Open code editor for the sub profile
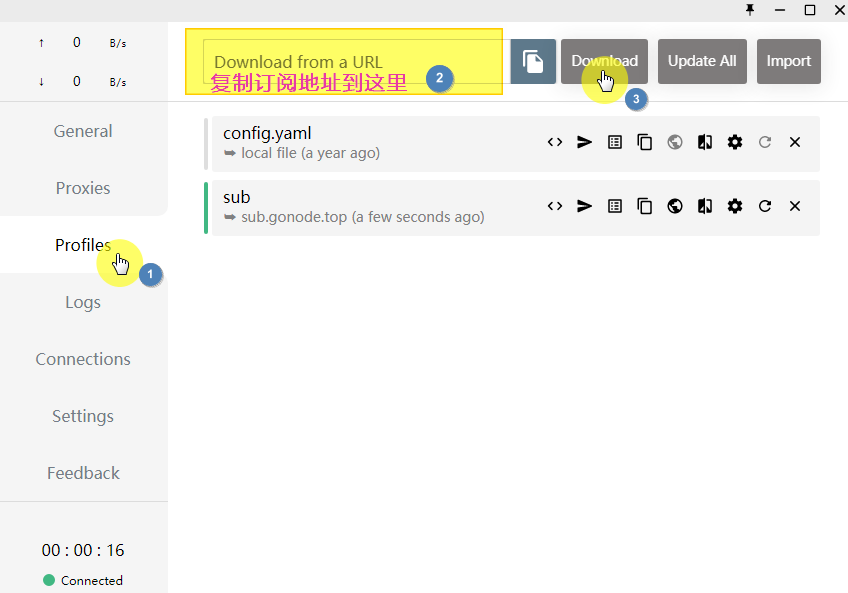 pyautogui.click(x=555, y=206)
